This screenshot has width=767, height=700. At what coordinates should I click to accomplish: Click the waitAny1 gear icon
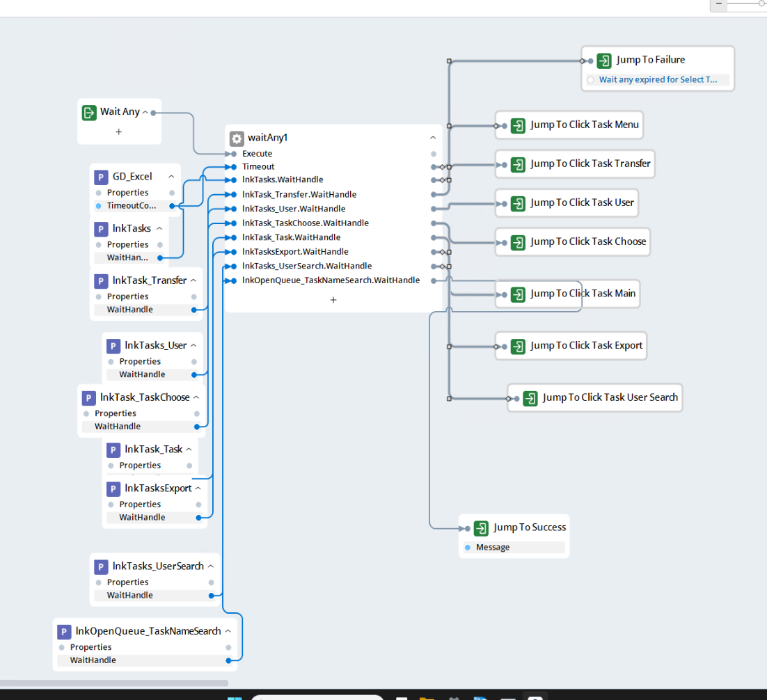237,138
